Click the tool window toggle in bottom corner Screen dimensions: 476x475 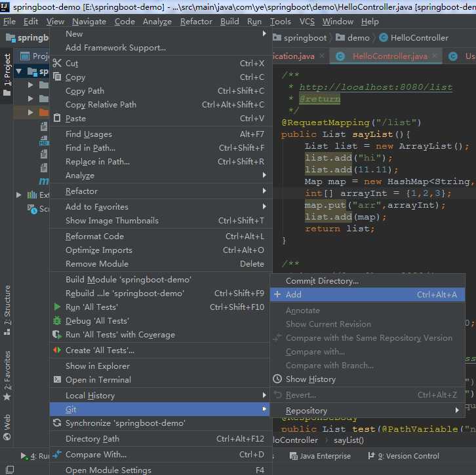pyautogui.click(x=10, y=470)
